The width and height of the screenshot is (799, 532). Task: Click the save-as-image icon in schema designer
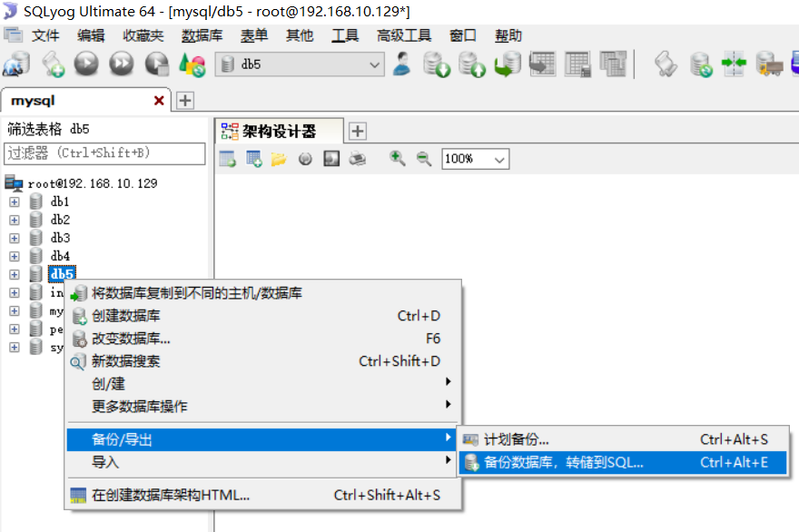[331, 159]
